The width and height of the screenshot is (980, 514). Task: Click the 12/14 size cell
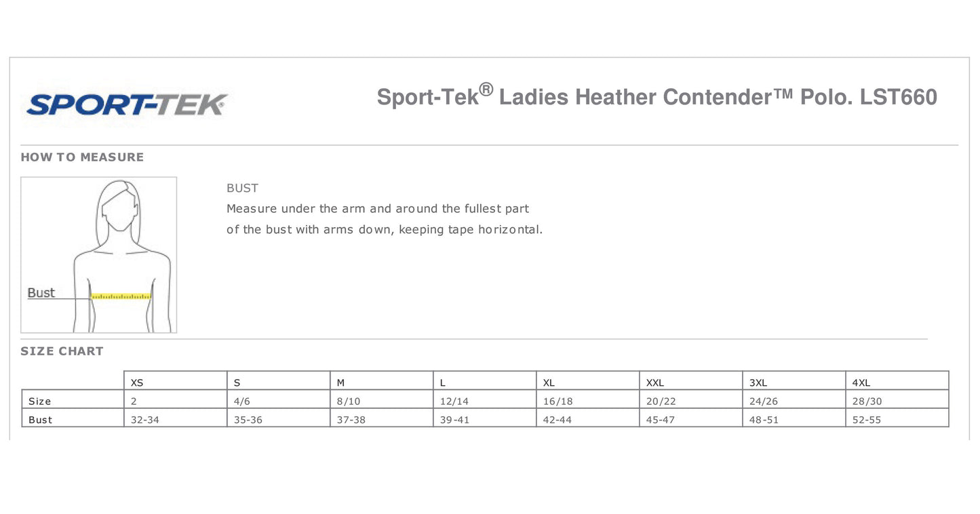click(x=454, y=401)
